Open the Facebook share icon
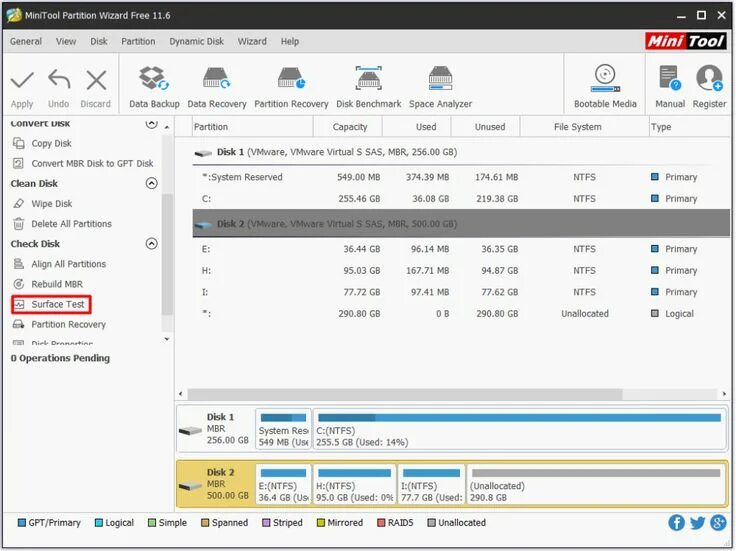Viewport: 736px width, 551px height. pyautogui.click(x=676, y=522)
